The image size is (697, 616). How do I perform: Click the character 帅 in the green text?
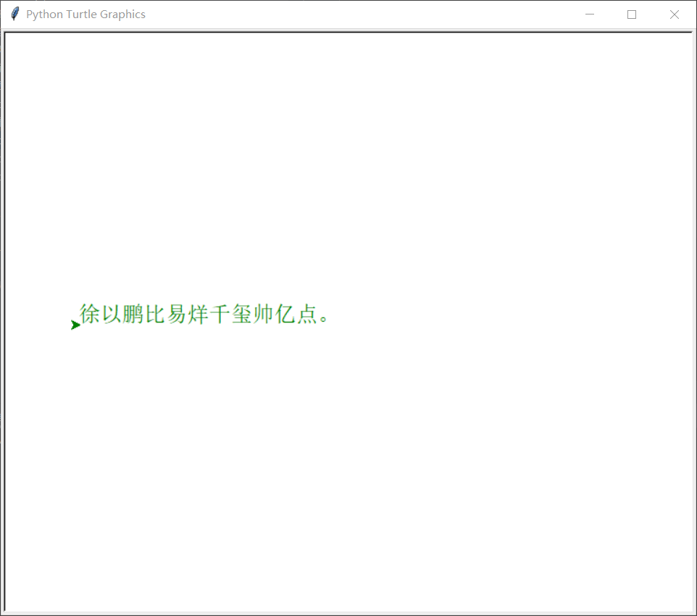point(264,315)
